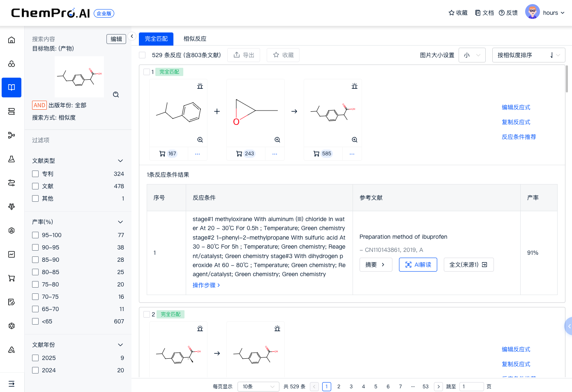Open the image size 小 dropdown
572x392 pixels.
coord(472,55)
